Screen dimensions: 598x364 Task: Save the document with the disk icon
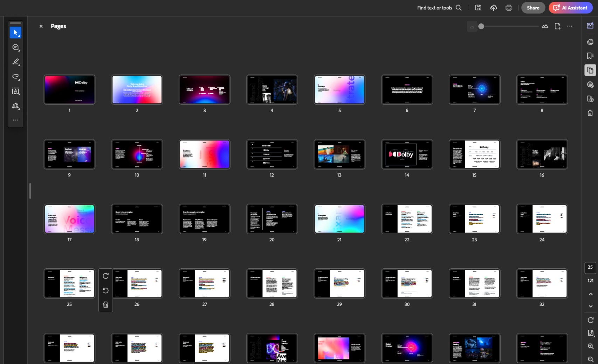(x=478, y=8)
